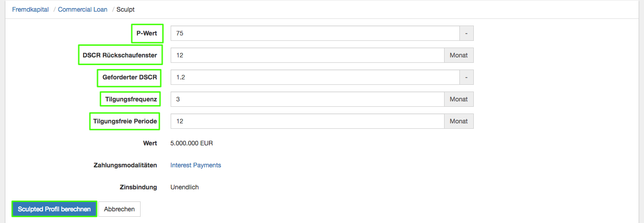Click the Monat unit addon for Tilgungsfrequenz
The width and height of the screenshot is (644, 223).
459,99
